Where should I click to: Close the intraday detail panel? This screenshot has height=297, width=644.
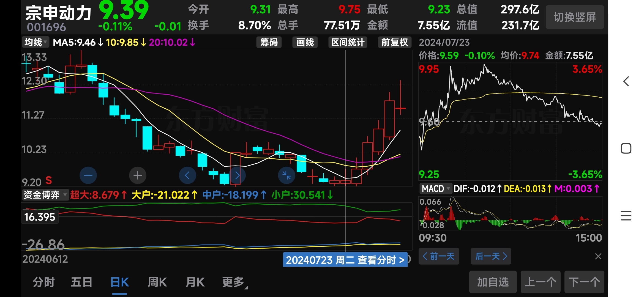pos(598,256)
